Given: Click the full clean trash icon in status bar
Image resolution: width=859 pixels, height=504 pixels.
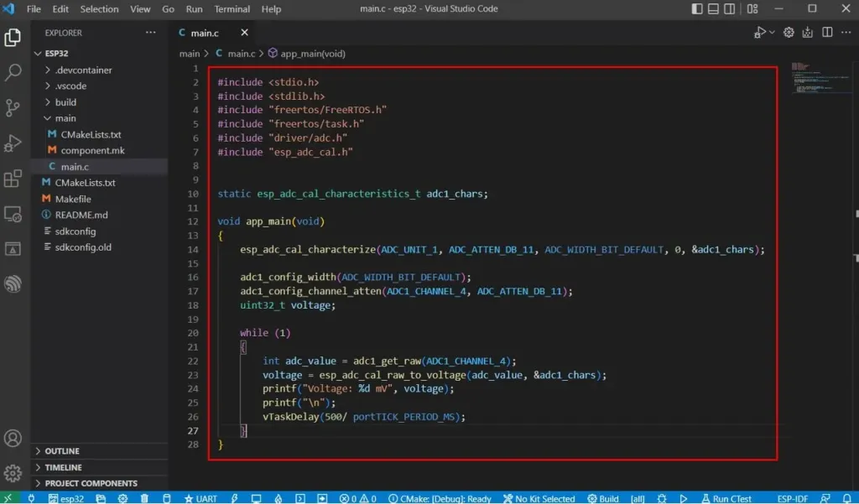Looking at the screenshot, I should [x=144, y=498].
